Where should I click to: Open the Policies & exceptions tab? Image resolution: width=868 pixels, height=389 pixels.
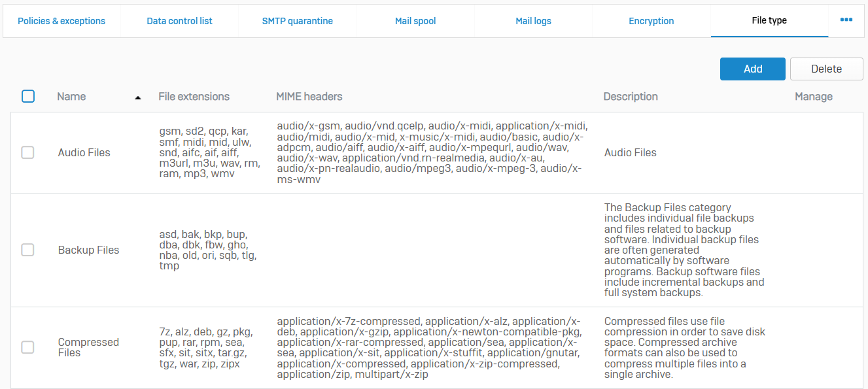coord(61,21)
